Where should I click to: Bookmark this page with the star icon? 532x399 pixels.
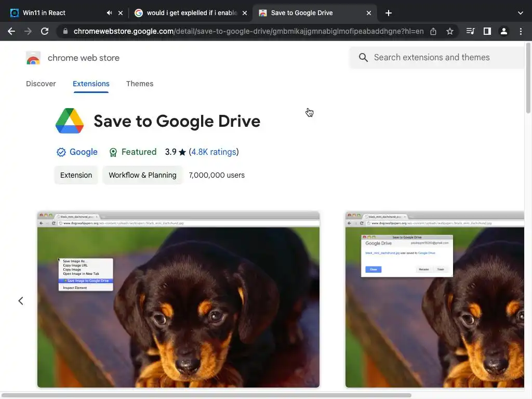pos(449,31)
